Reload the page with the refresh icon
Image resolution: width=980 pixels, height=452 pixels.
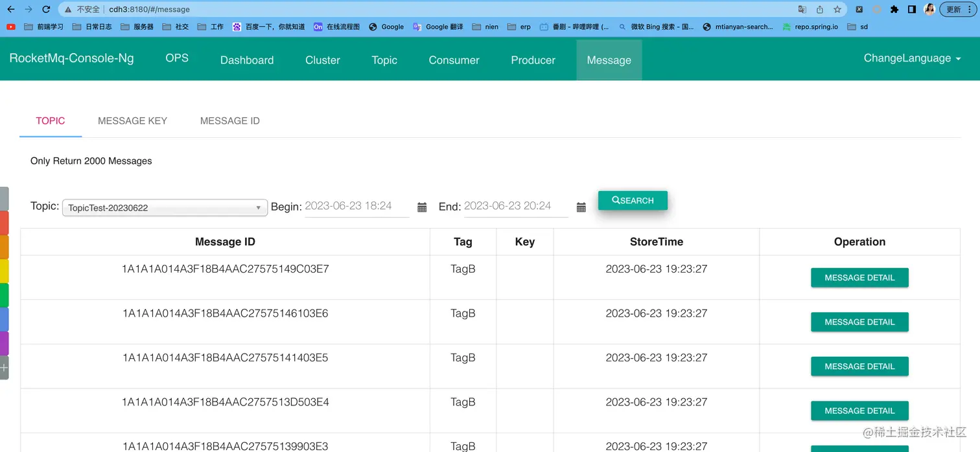pos(46,10)
